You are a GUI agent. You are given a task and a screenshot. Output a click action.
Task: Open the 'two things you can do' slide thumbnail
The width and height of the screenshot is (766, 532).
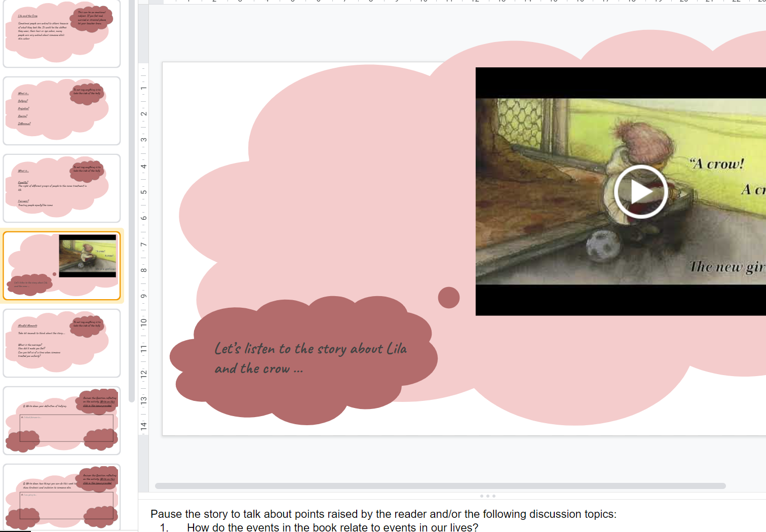[x=62, y=498]
